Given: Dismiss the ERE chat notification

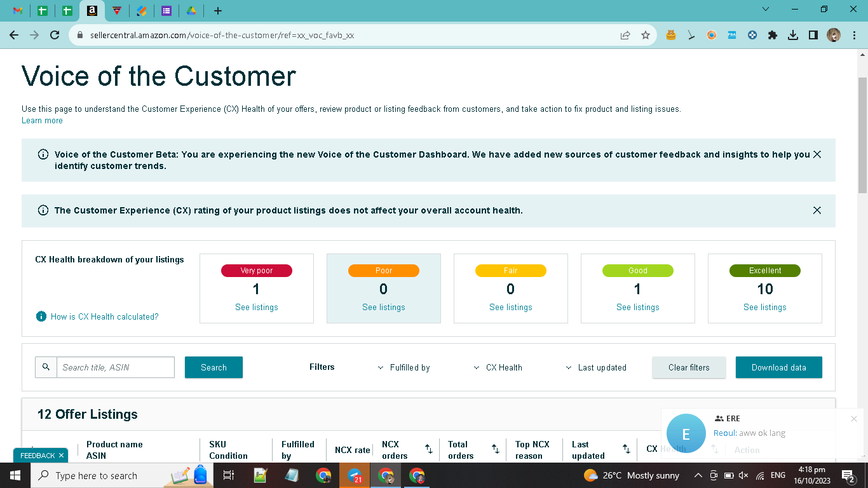Looking at the screenshot, I should [x=854, y=419].
